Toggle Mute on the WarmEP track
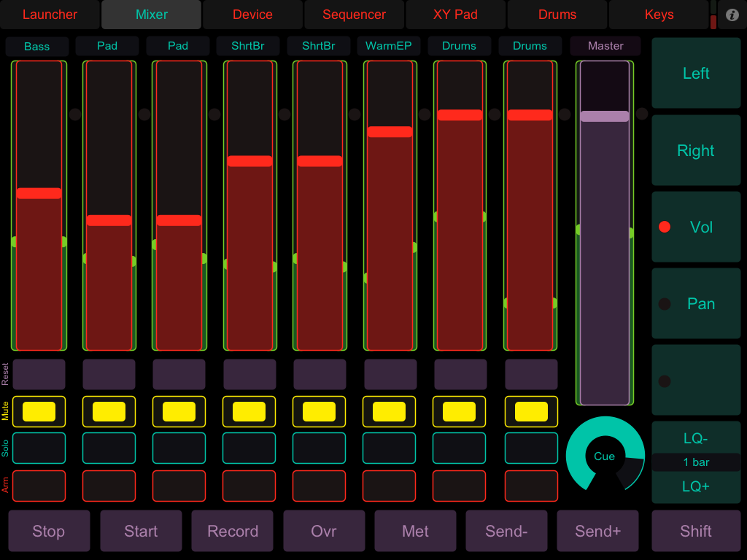 coord(389,412)
